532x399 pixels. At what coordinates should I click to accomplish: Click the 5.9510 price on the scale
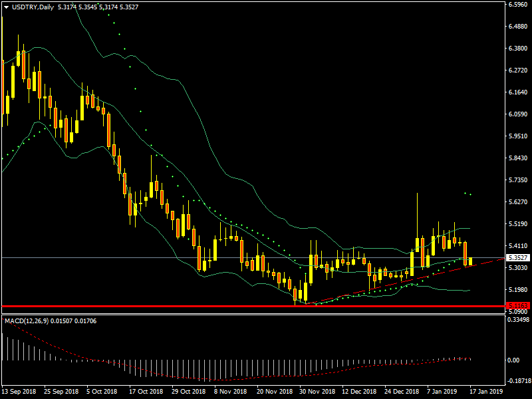tap(517, 136)
